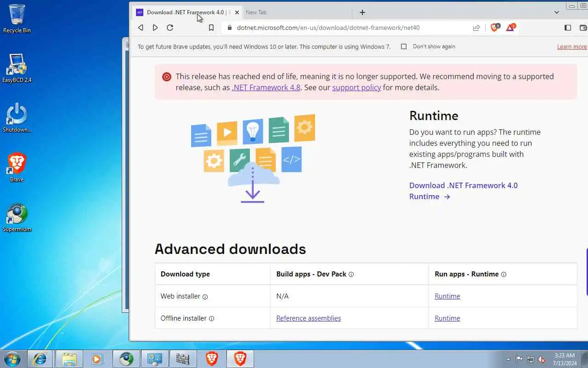Image resolution: width=588 pixels, height=368 pixels.
Task: Open Brave Rewards triangle icon
Action: (x=510, y=28)
